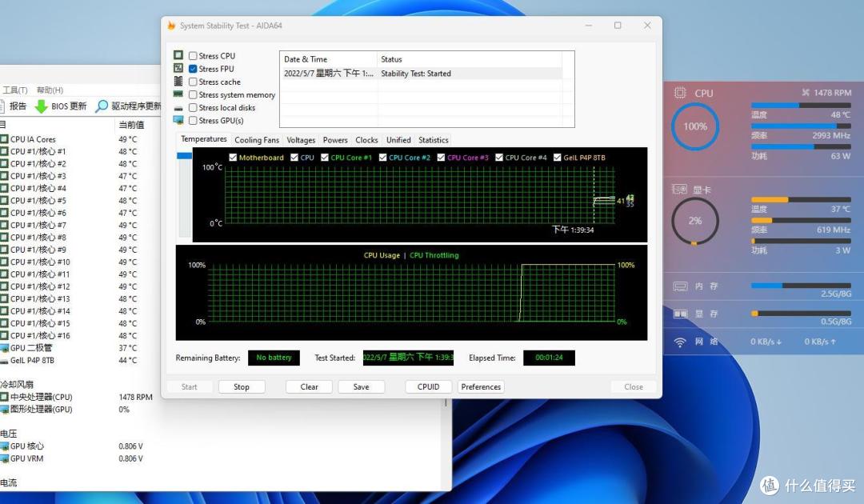This screenshot has width=864, height=504.
Task: Enable the Stress cache checkbox
Action: 193,82
